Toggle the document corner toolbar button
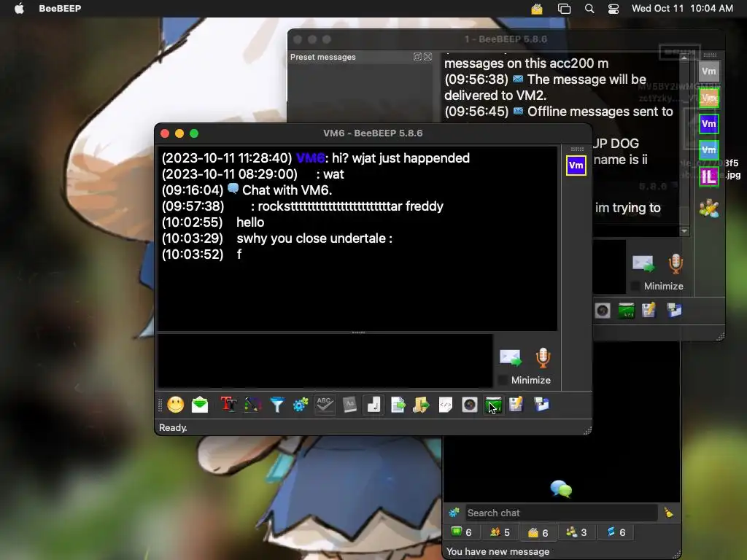This screenshot has height=560, width=747. [373, 405]
